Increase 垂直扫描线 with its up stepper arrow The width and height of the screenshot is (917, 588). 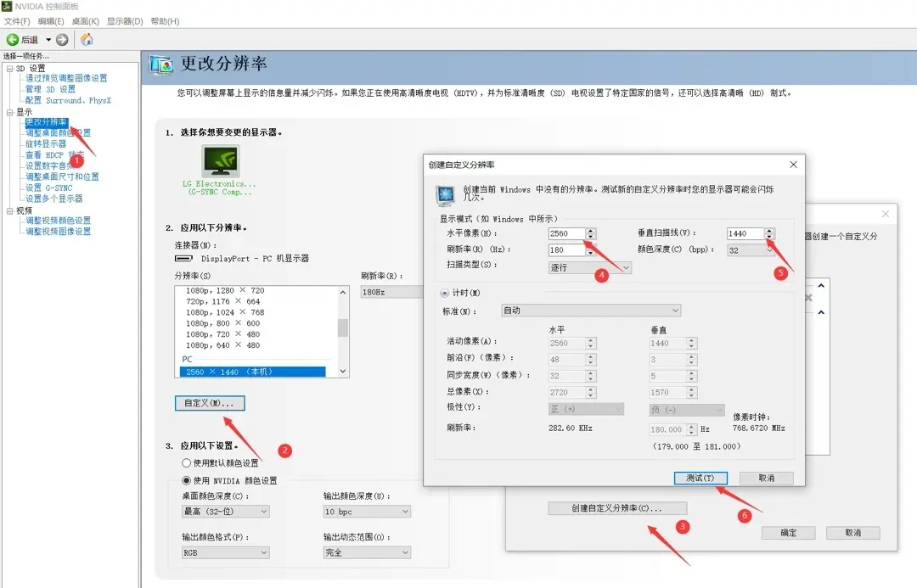pos(769,231)
